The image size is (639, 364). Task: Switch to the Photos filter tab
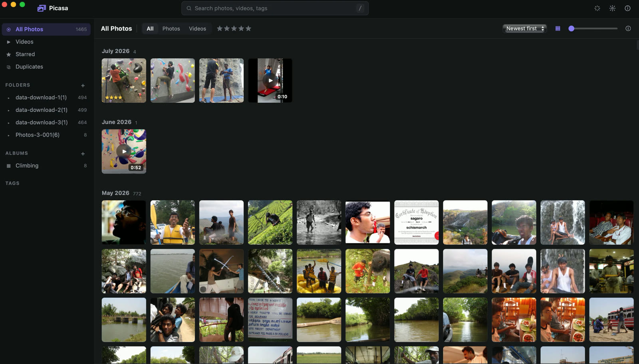click(x=171, y=29)
